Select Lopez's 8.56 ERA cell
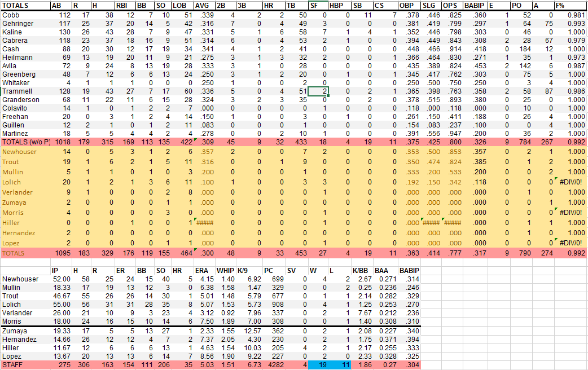Screen dimensions: 588x370 [x=204, y=356]
